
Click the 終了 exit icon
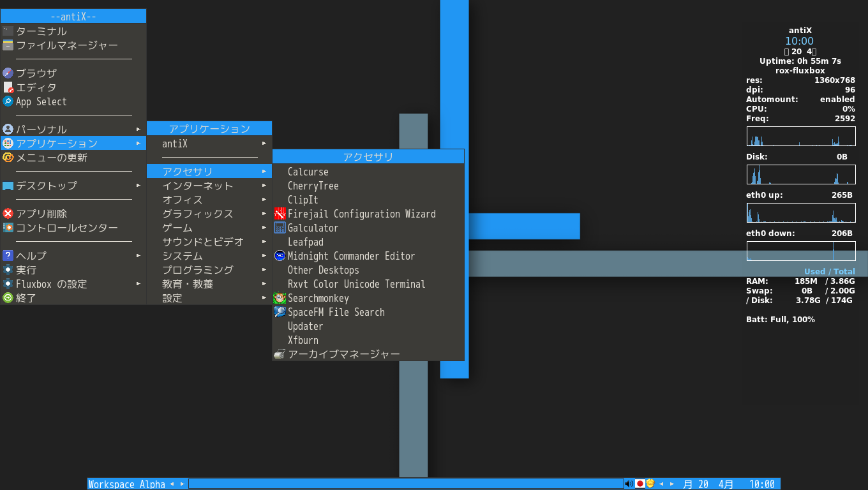coord(8,298)
